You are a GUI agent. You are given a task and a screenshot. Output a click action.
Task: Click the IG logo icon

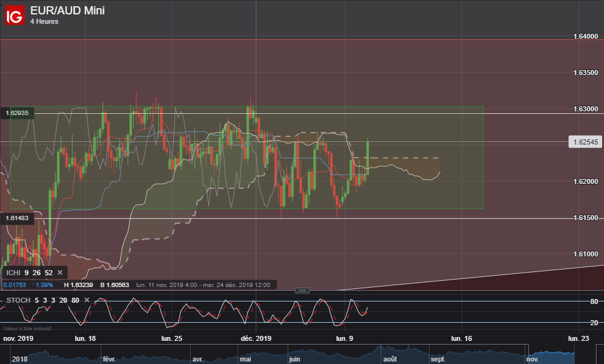pyautogui.click(x=14, y=15)
